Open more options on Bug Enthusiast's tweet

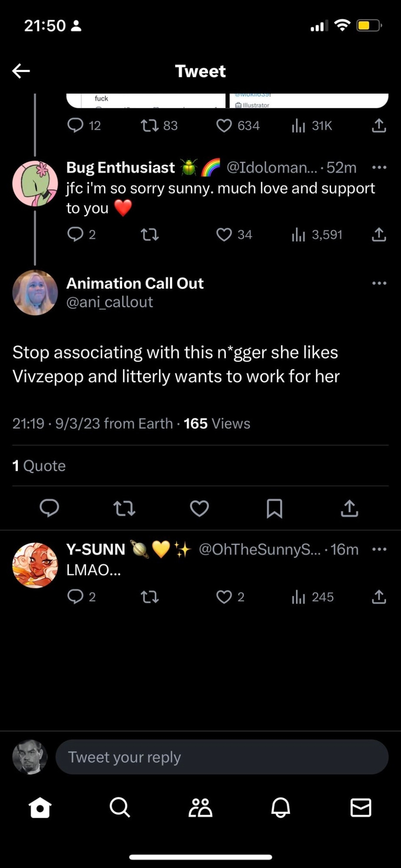tap(379, 168)
